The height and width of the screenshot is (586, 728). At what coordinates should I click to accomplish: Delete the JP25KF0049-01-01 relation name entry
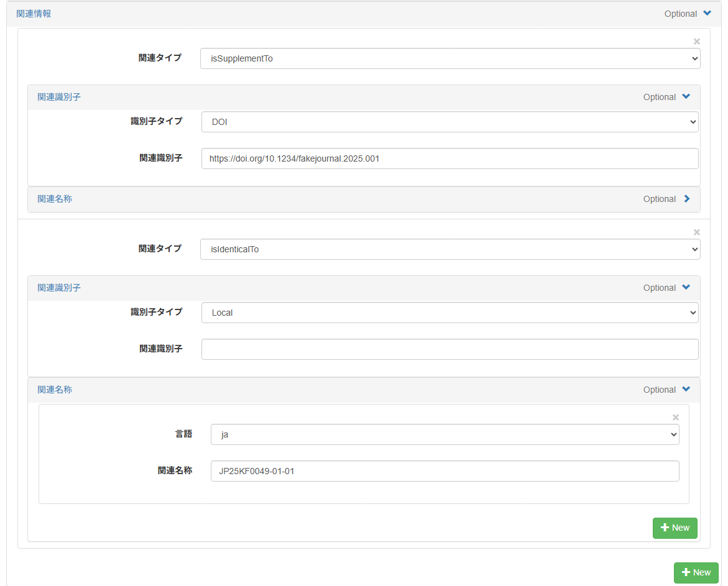(x=676, y=418)
